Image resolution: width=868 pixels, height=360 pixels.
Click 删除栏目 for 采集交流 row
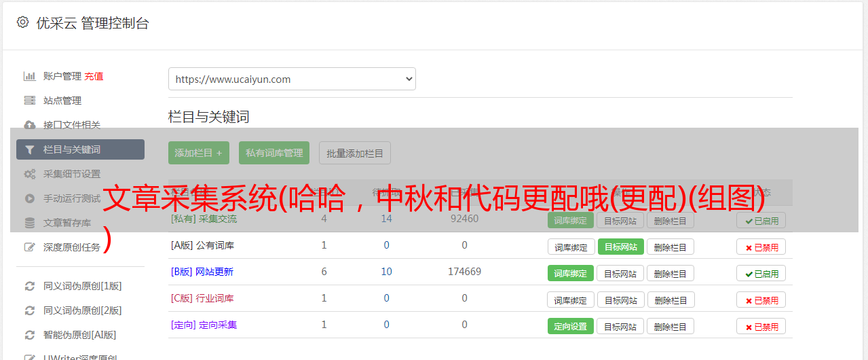[x=671, y=220]
